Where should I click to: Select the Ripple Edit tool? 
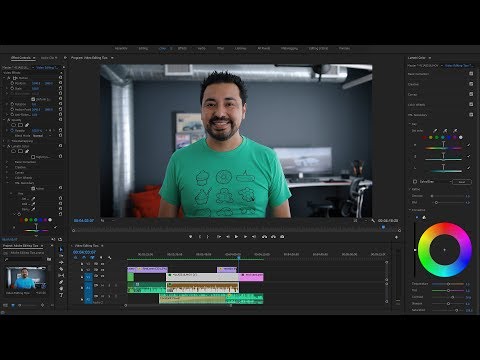61,263
